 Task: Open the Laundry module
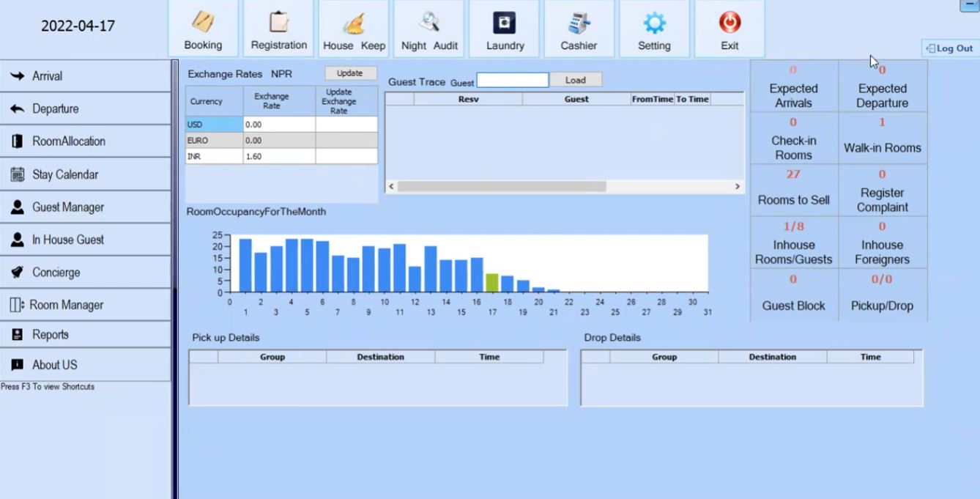(x=504, y=28)
